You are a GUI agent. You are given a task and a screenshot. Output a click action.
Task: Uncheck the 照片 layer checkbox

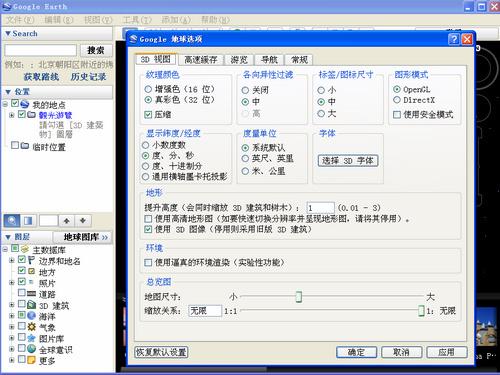[22, 282]
